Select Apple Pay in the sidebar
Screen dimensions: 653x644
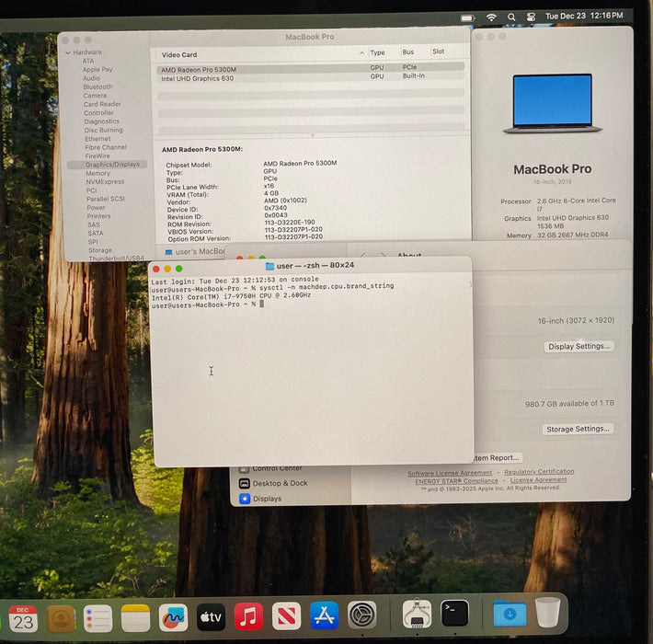(97, 70)
